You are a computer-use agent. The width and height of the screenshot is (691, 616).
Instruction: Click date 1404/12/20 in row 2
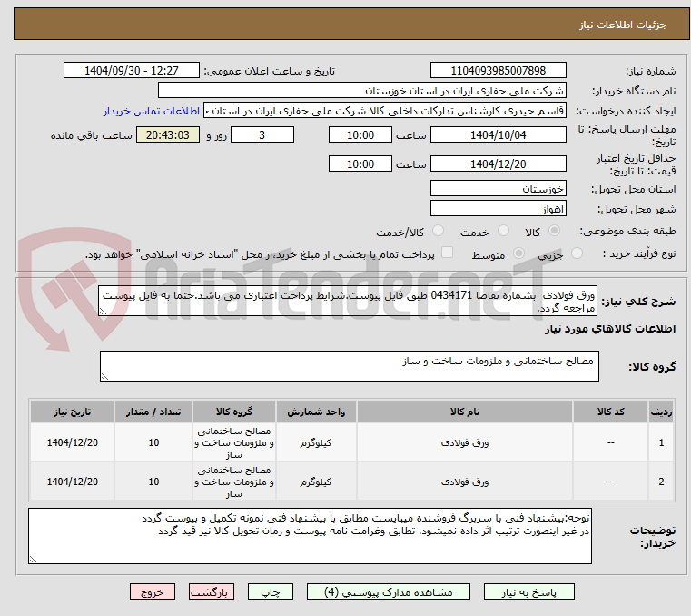pos(73,482)
